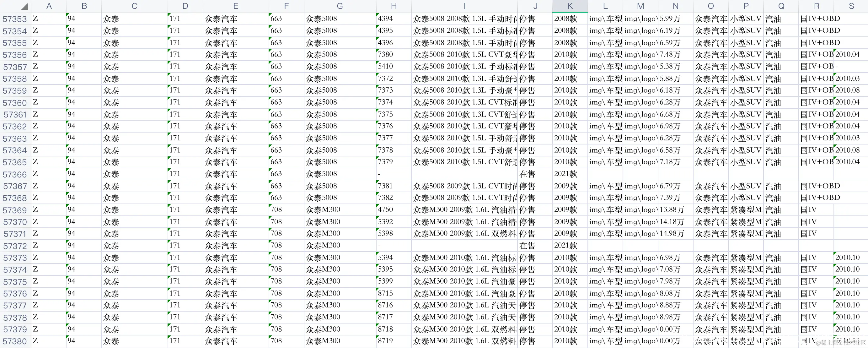The image size is (868, 348).
Task: Click the select-all corner triangle
Action: tap(24, 7)
